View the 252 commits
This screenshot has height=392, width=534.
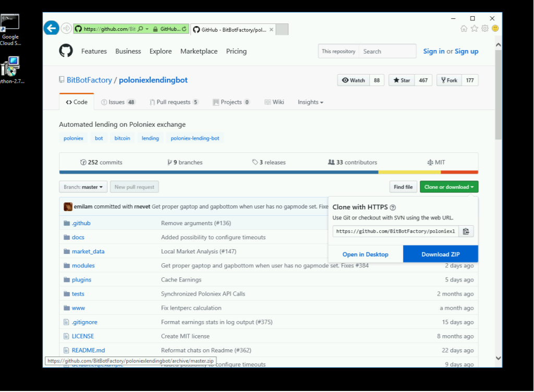click(x=102, y=162)
